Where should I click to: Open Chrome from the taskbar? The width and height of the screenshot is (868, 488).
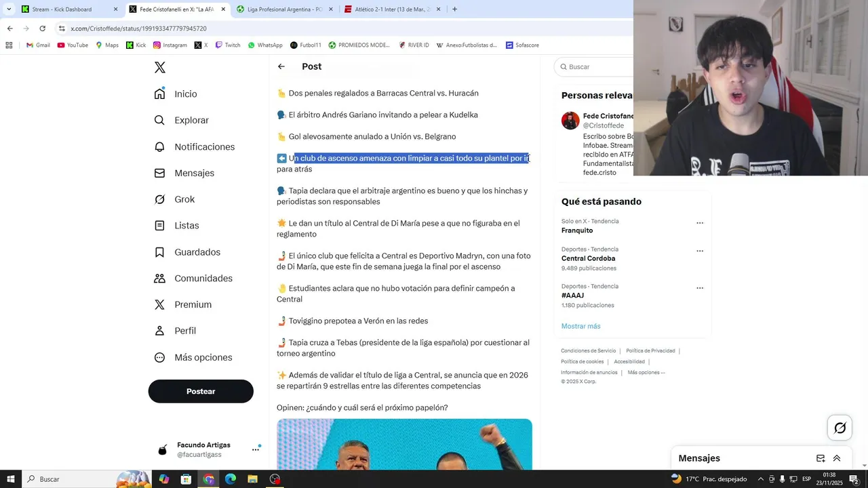(x=209, y=479)
